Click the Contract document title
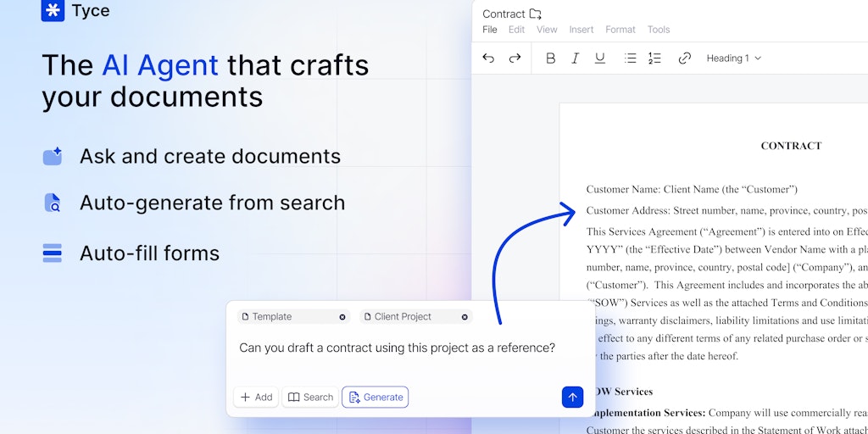 pyautogui.click(x=504, y=14)
